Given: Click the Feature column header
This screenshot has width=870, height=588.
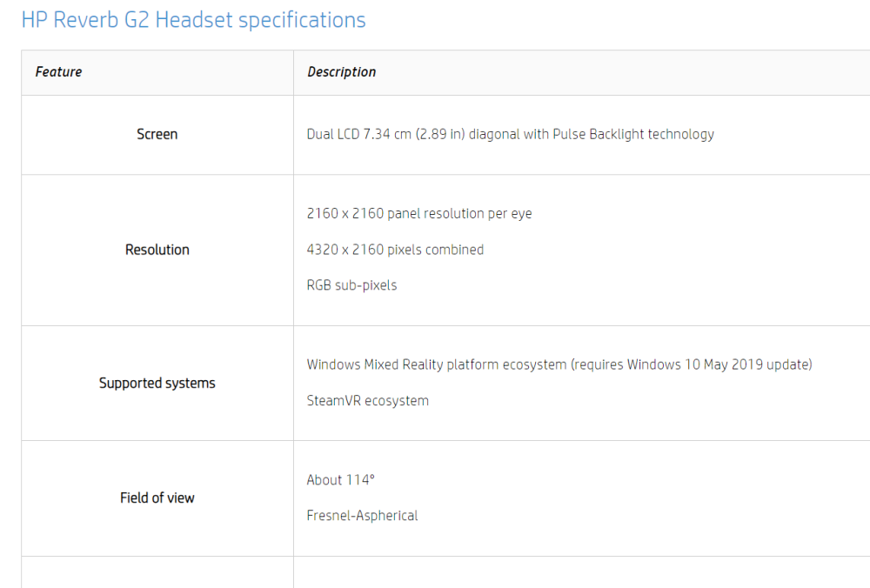Looking at the screenshot, I should click(x=59, y=72).
